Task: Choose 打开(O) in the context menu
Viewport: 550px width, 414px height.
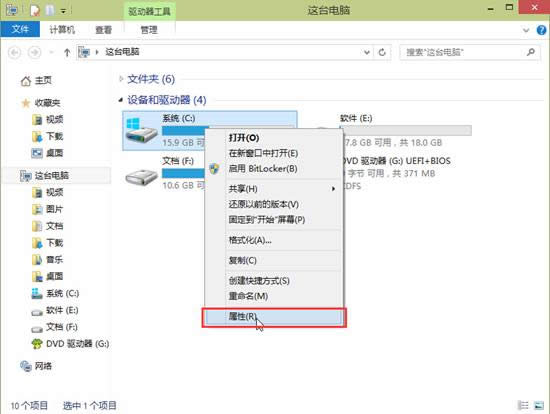Action: pos(244,138)
